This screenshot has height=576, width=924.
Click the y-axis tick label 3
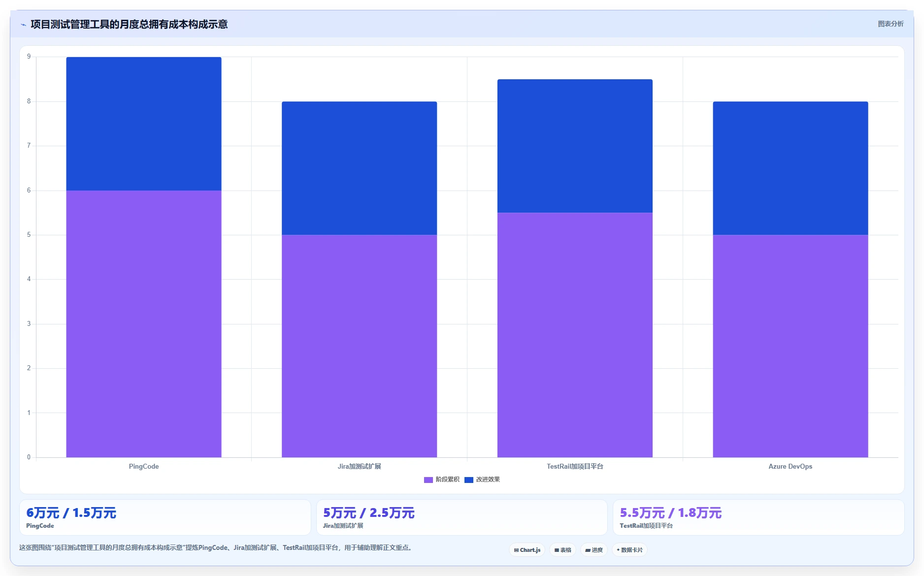pyautogui.click(x=29, y=324)
